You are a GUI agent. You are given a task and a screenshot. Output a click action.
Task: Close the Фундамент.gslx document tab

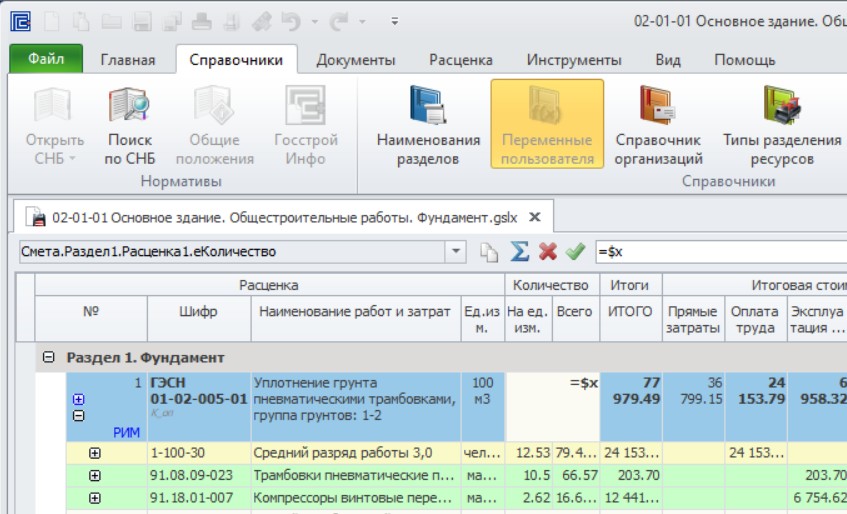[534, 217]
